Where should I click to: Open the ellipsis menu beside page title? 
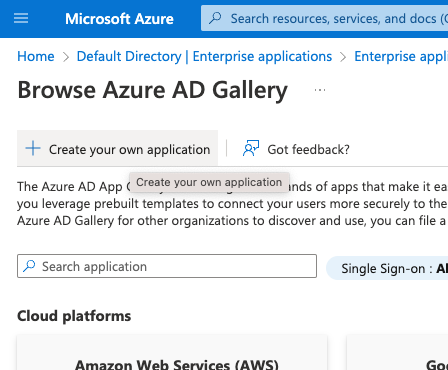click(x=320, y=90)
